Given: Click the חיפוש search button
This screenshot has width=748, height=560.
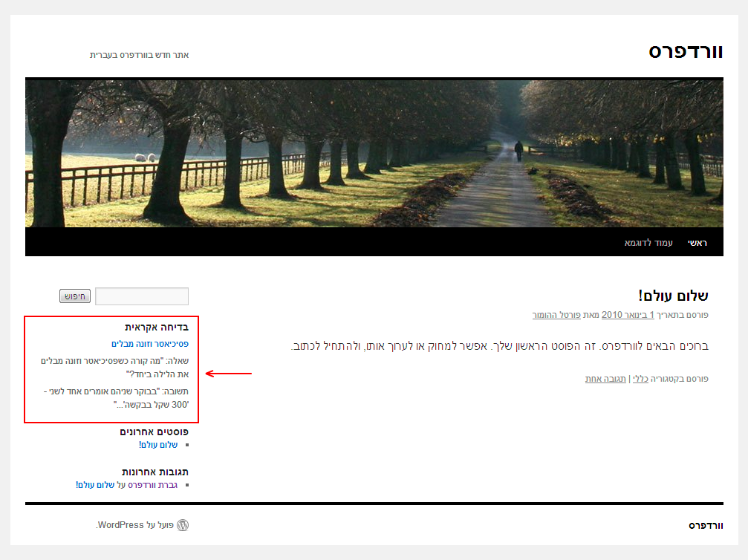Looking at the screenshot, I should pos(75,296).
